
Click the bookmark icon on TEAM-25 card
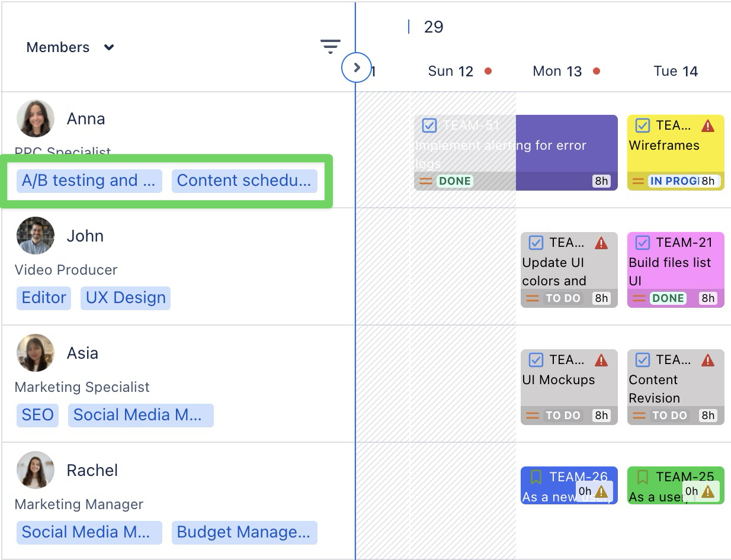click(x=643, y=477)
